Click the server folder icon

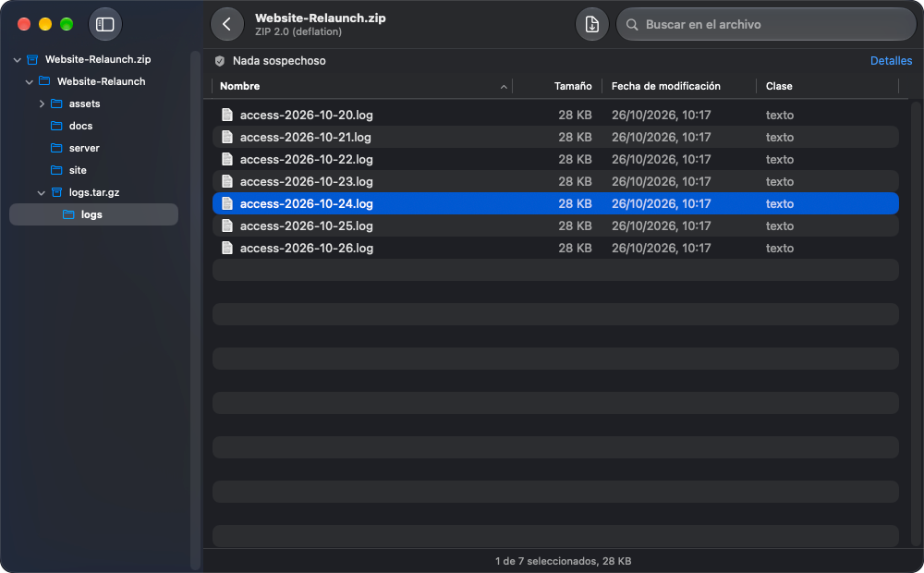pos(56,148)
